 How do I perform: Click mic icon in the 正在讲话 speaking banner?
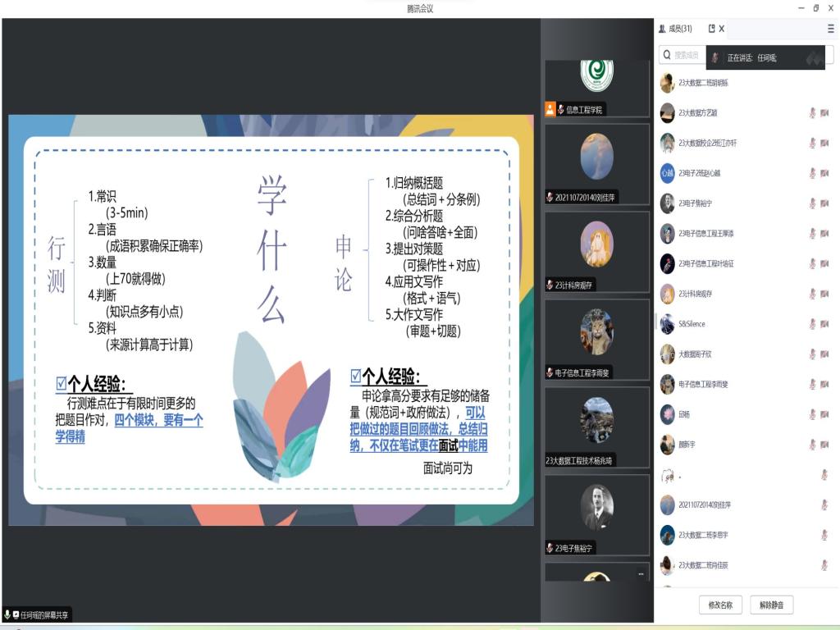715,58
